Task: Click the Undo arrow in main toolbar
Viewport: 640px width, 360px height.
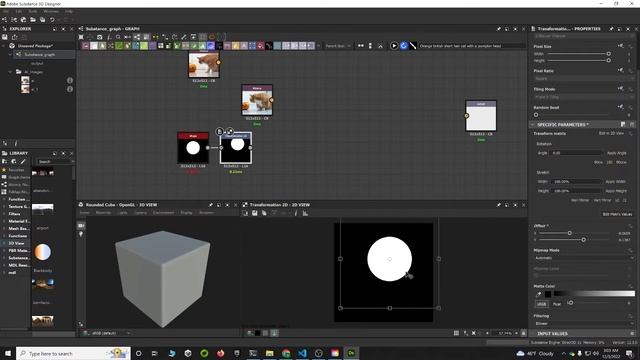Action: tap(52, 20)
